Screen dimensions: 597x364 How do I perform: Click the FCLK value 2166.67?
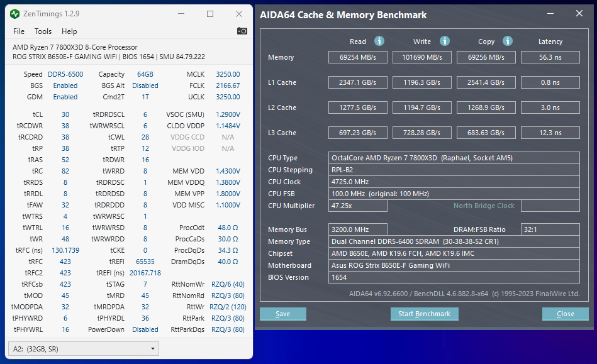tap(228, 85)
